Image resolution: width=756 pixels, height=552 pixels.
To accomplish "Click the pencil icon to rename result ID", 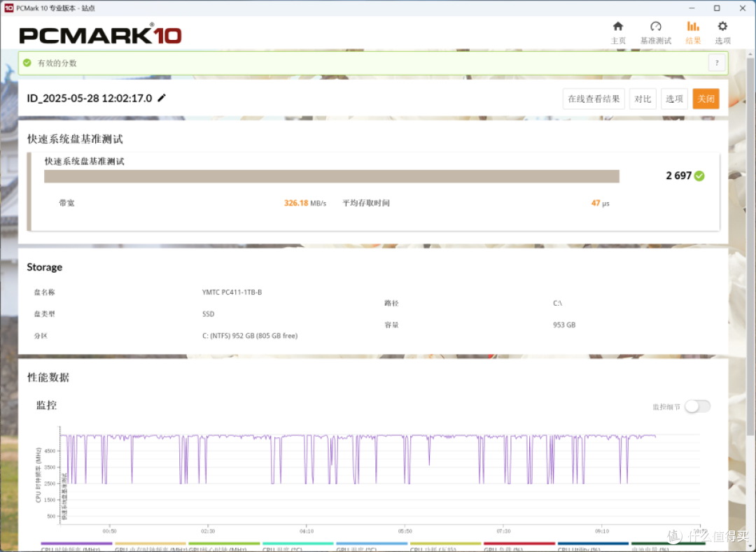I will coord(162,98).
